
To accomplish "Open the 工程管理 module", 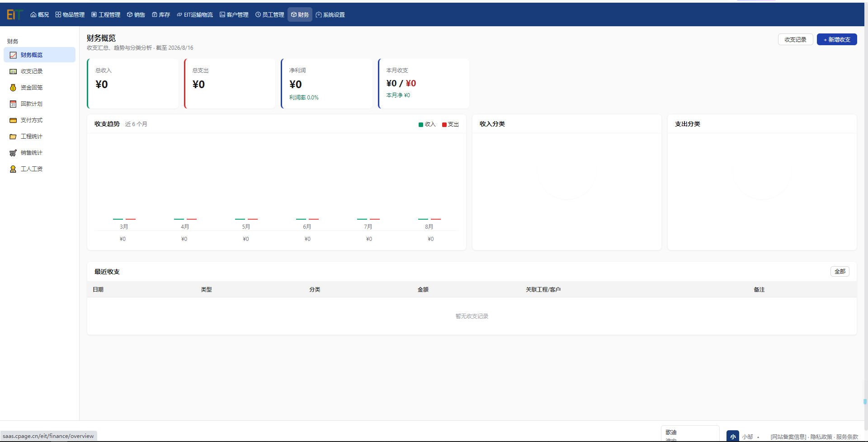I will (106, 14).
